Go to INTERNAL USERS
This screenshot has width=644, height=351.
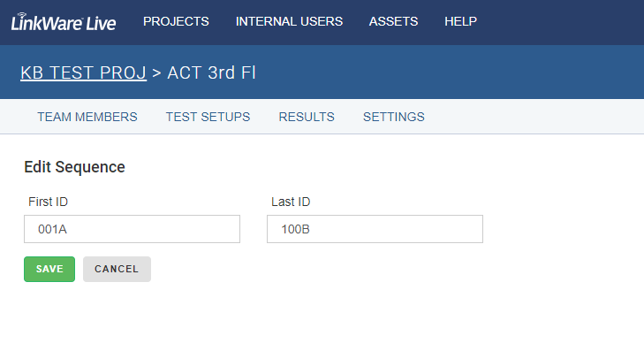tap(289, 21)
